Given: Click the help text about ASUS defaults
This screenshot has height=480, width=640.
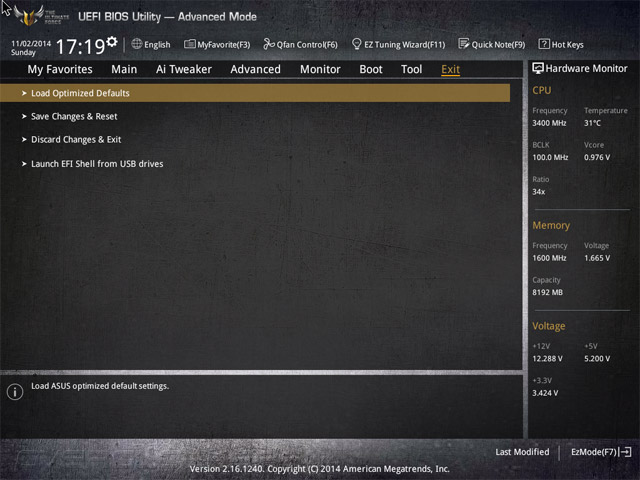Looking at the screenshot, I should [x=100, y=386].
